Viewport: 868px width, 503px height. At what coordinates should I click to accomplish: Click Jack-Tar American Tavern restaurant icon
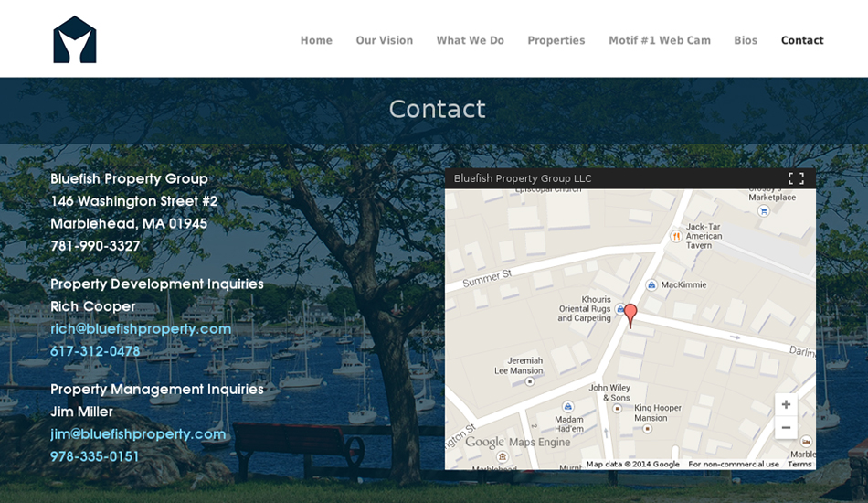tap(676, 236)
